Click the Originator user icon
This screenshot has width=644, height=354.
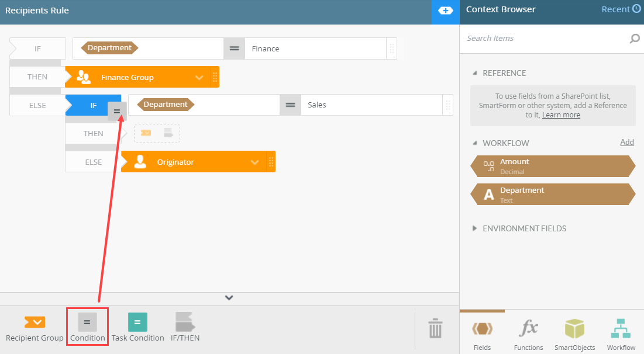pos(140,162)
